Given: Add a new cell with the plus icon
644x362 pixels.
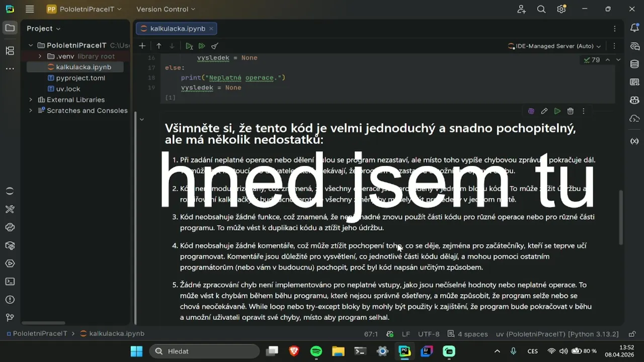Looking at the screenshot, I should coord(142,46).
